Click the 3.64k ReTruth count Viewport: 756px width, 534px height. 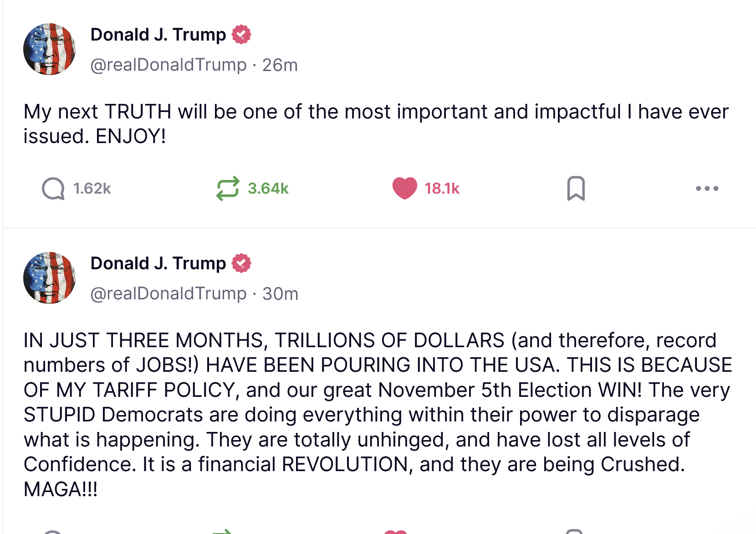(268, 189)
